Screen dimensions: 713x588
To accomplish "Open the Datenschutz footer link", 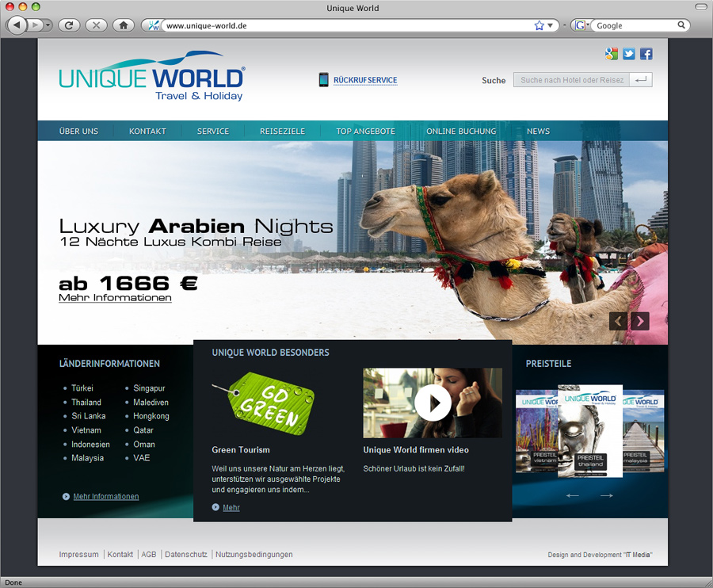I will click(x=186, y=555).
